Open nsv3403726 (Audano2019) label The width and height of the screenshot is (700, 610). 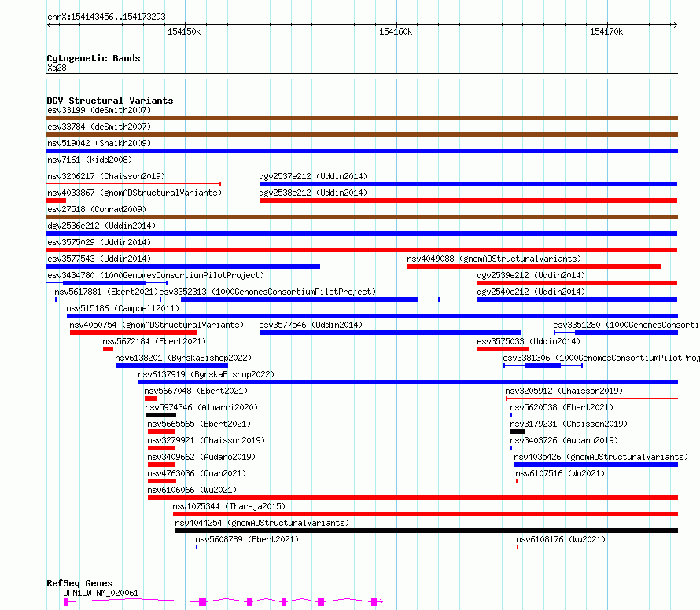tap(564, 440)
